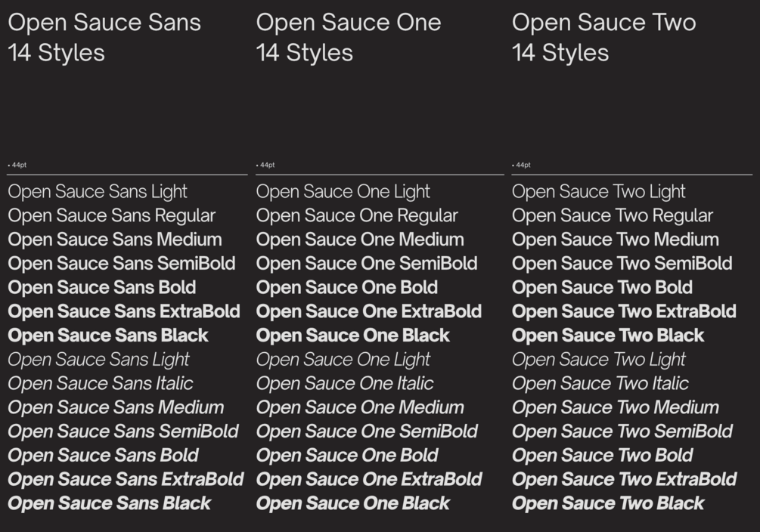Click the Open Sauce Sans 14 Styles heading
Image resolution: width=760 pixels, height=532 pixels.
104,37
